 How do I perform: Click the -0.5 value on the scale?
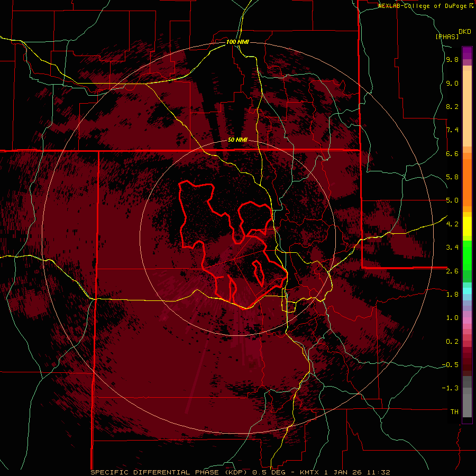(x=450, y=365)
